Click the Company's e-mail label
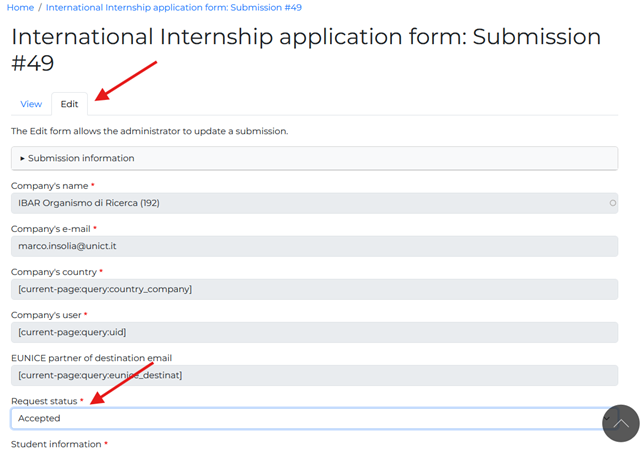 (x=50, y=229)
